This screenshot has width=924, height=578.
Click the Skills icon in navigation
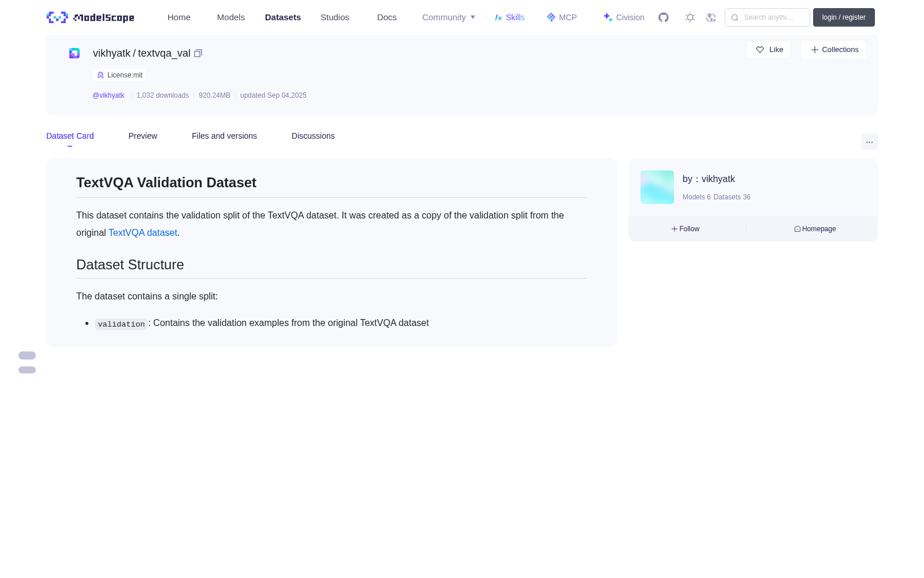click(498, 17)
